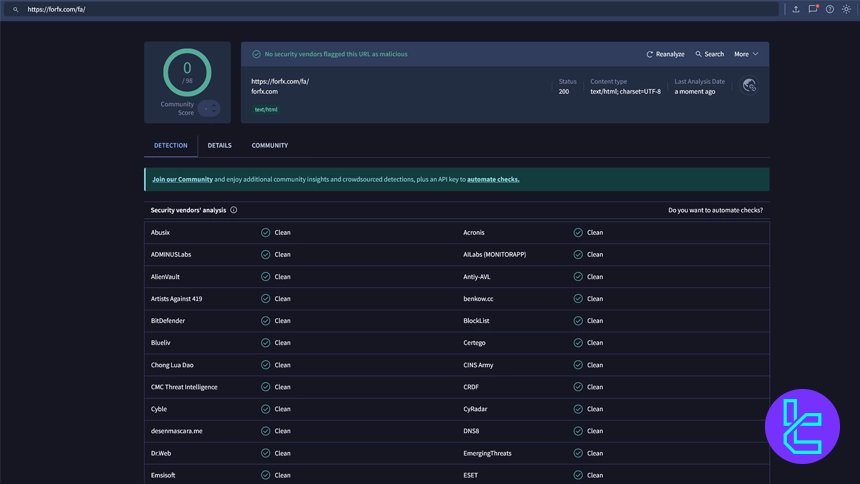Click the ESET clean check icon
The width and height of the screenshot is (860, 484).
tap(578, 475)
